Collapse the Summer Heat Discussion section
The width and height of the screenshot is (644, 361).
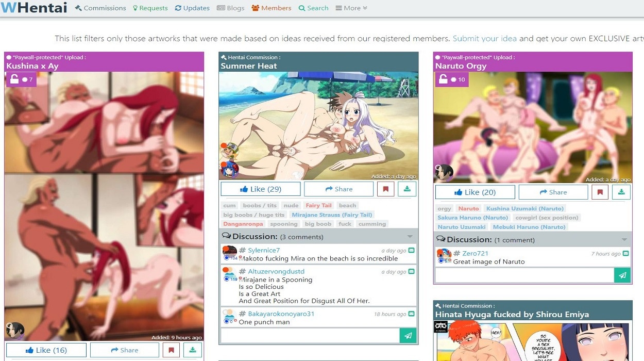click(410, 237)
